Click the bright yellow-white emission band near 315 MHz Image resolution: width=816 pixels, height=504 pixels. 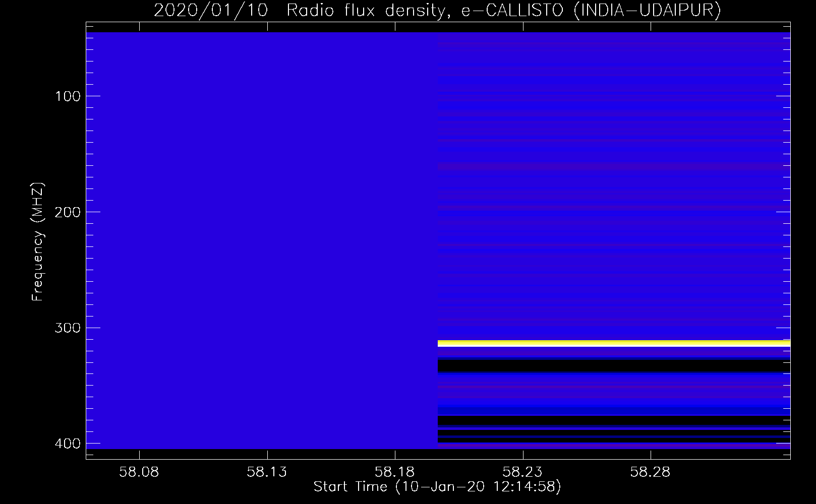pos(614,344)
